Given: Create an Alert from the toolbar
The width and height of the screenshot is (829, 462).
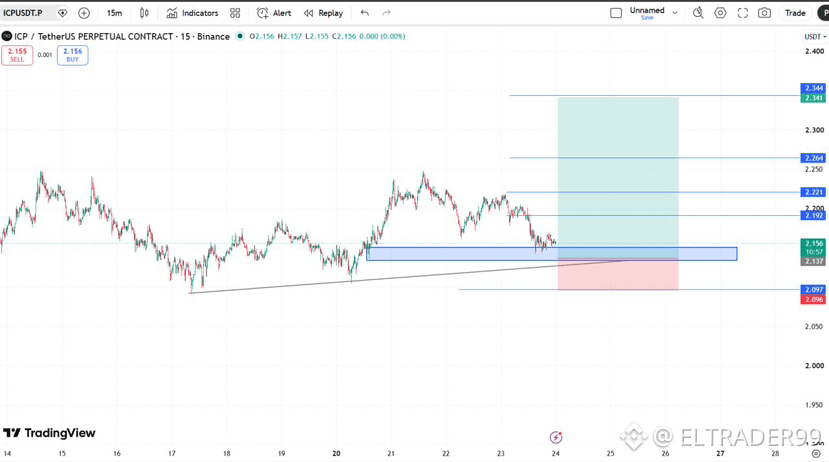Looking at the screenshot, I should pos(274,13).
